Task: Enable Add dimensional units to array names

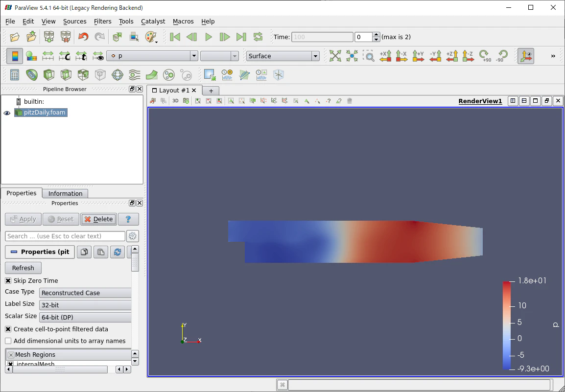Action: pos(8,341)
